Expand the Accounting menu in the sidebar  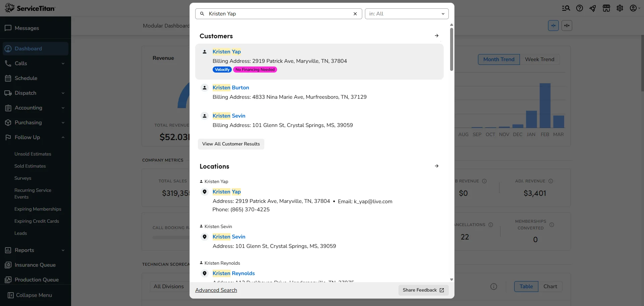point(35,108)
